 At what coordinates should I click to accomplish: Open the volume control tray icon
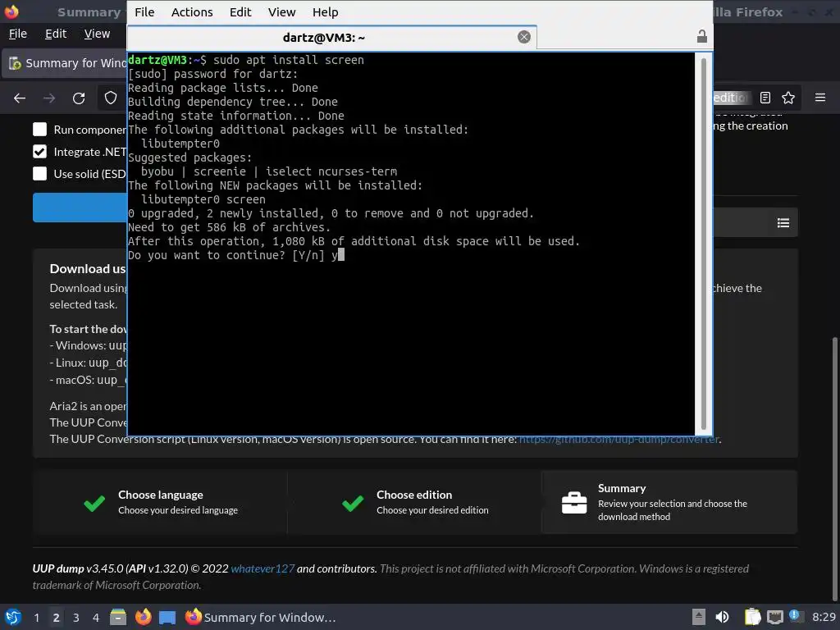click(722, 617)
